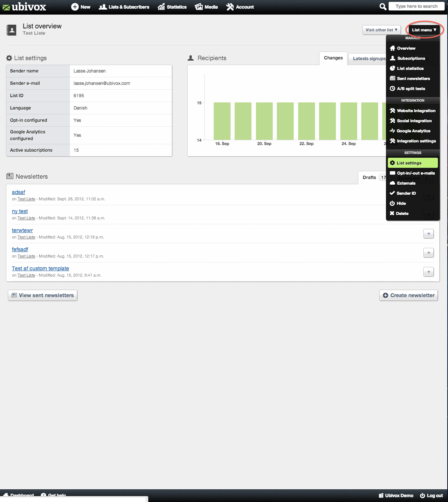
Task: Open the adsaf newsletter draft
Action: pyautogui.click(x=19, y=192)
